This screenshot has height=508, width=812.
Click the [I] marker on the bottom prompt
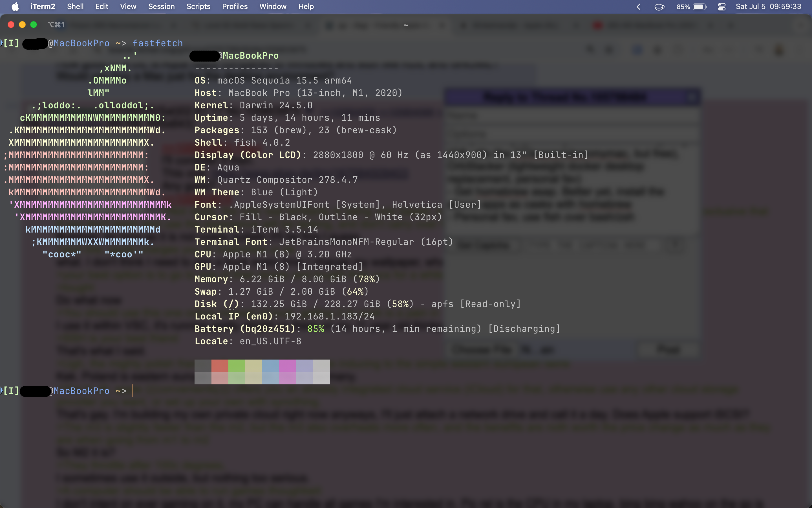[x=11, y=391]
